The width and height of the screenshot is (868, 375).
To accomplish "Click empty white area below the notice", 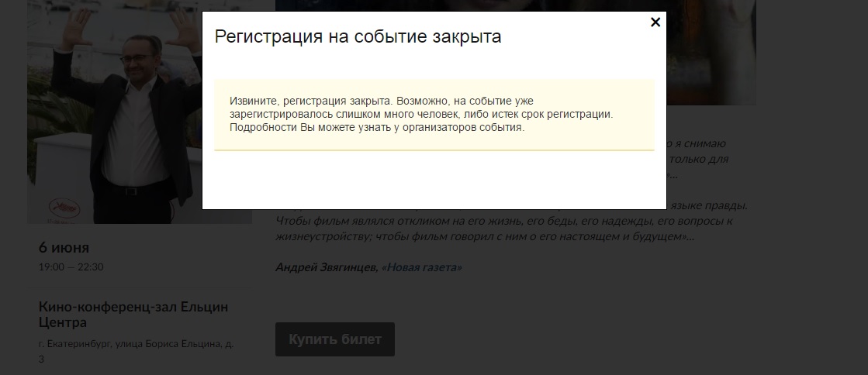I will (x=434, y=180).
